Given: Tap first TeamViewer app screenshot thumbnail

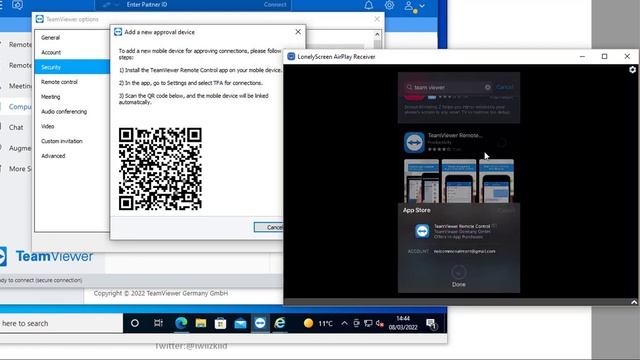Looking at the screenshot, I should coord(421,181).
